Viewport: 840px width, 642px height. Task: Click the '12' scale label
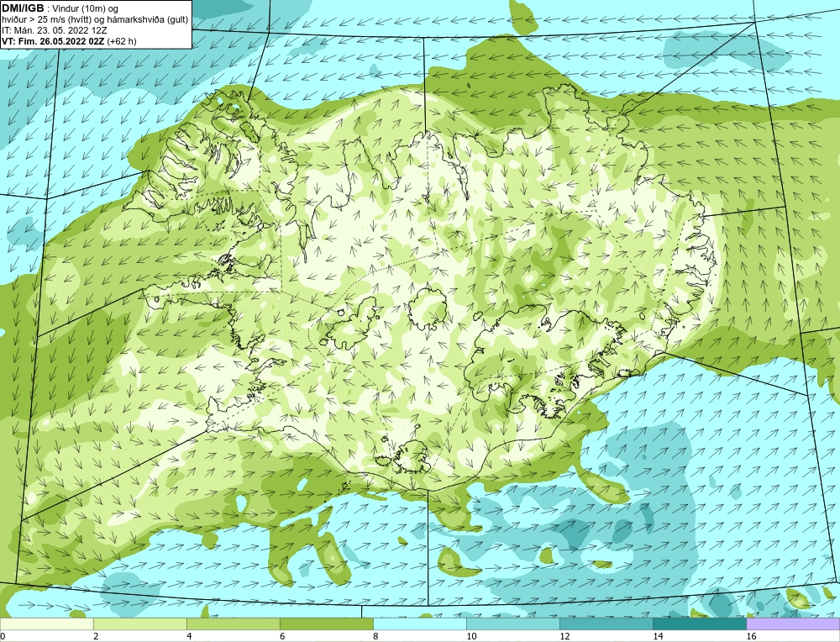564,636
